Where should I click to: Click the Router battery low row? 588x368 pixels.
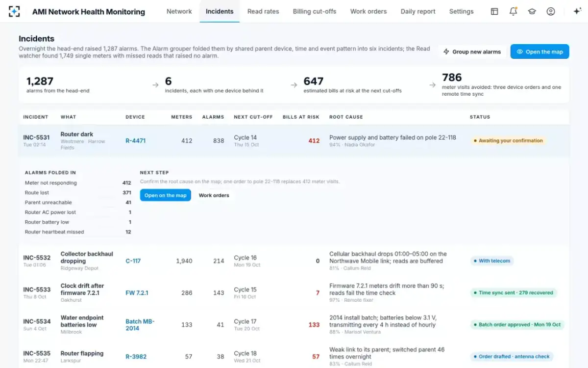[78, 222]
